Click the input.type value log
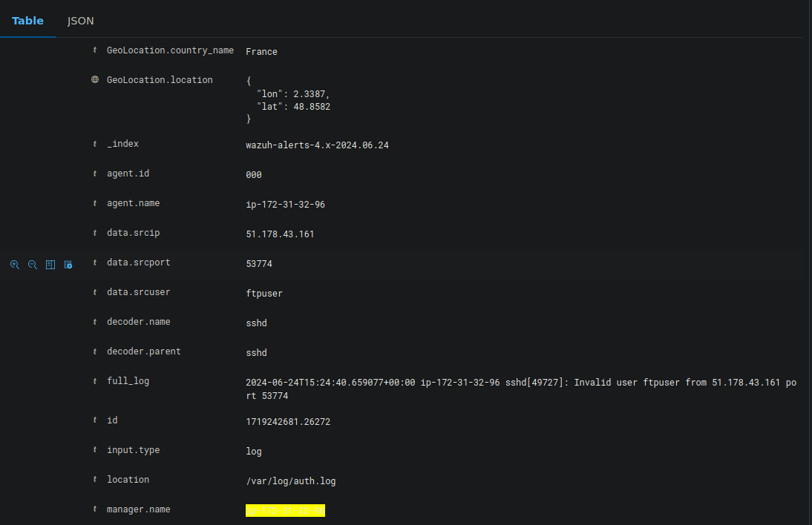812x525 pixels. 254,452
